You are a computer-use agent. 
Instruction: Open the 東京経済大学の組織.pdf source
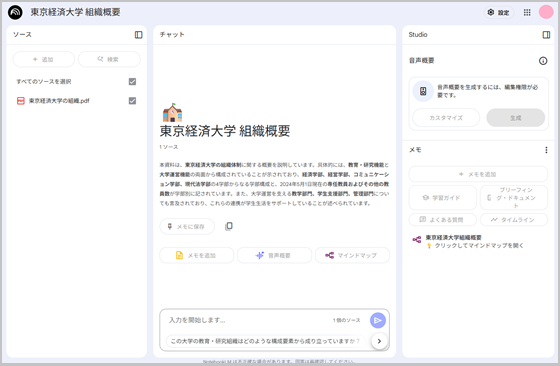[59, 101]
